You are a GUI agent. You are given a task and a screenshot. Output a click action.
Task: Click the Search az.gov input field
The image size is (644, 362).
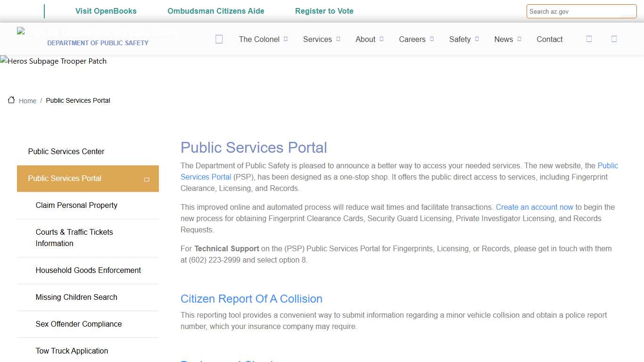click(581, 11)
